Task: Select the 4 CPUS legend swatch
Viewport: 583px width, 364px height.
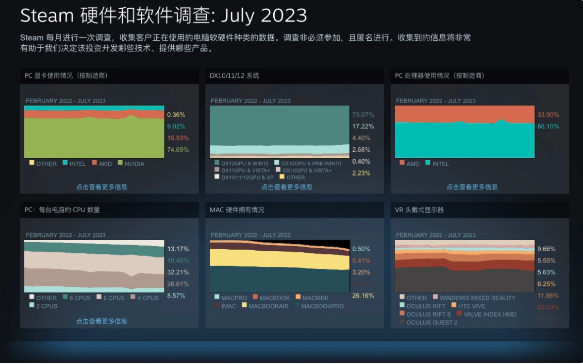Action: (133, 297)
